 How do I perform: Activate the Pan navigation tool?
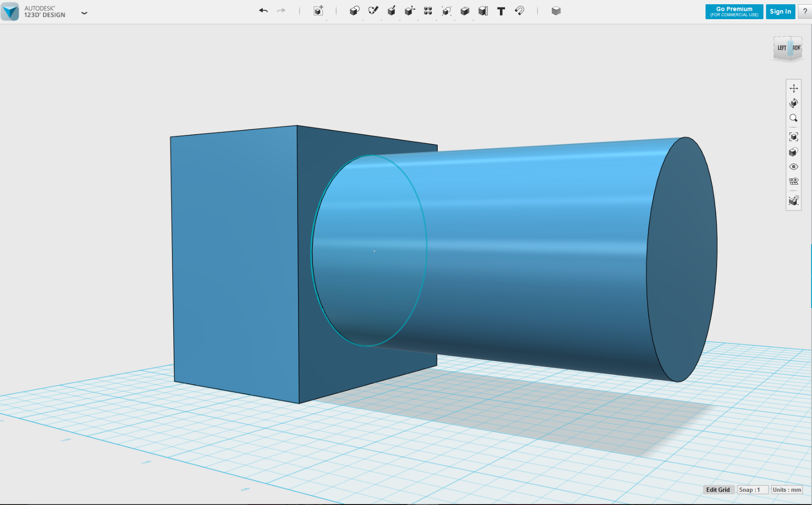(793, 88)
